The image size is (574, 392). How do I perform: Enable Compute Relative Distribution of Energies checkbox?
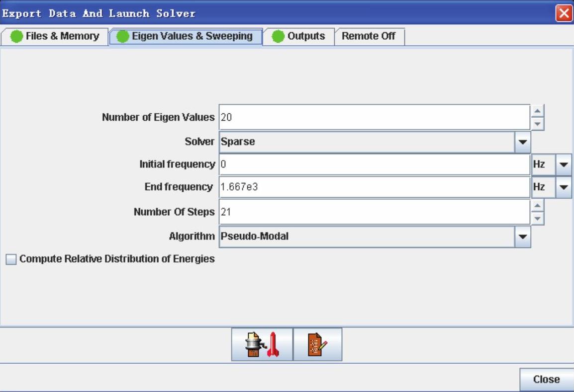point(11,259)
